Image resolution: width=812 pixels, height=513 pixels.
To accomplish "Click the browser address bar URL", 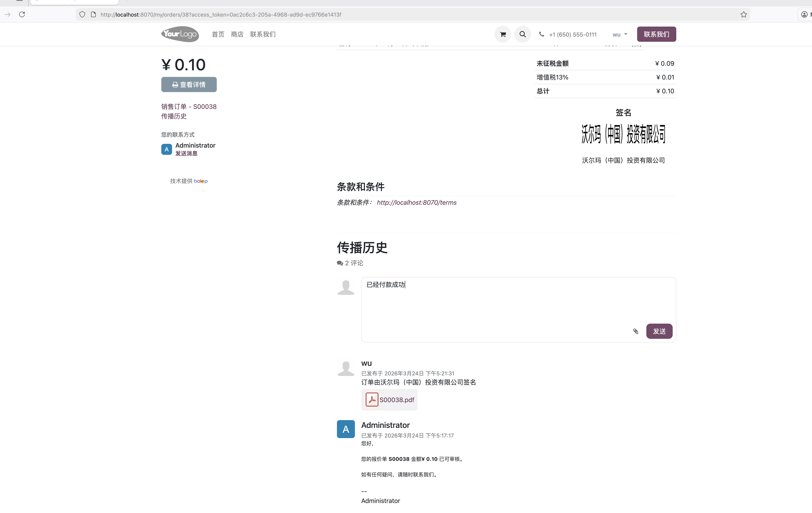I will (221, 15).
